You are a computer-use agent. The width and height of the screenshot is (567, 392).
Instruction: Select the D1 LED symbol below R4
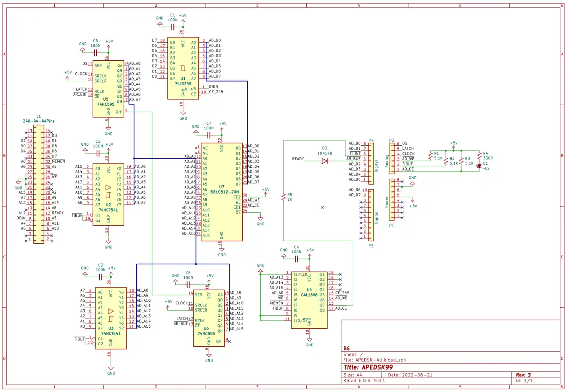(x=479, y=166)
